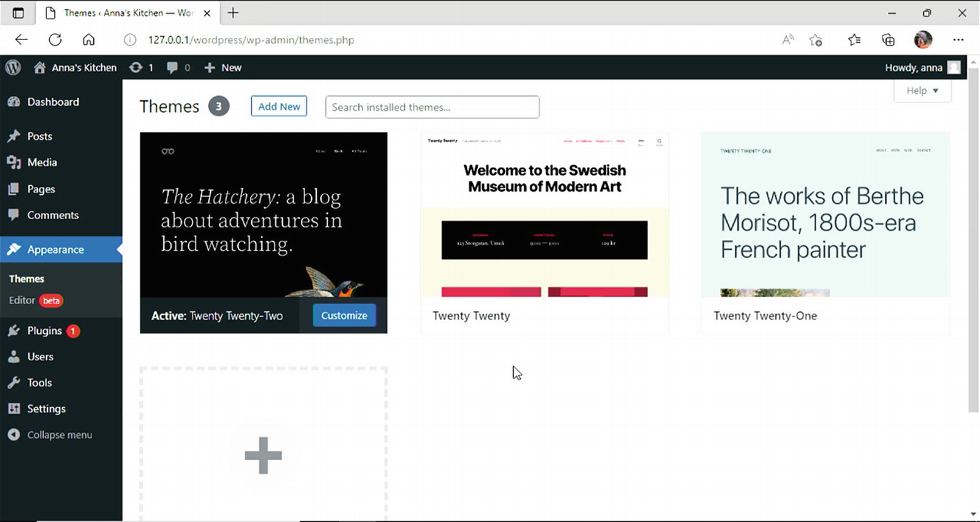
Task: Expand the Help dropdown tab
Action: point(922,91)
